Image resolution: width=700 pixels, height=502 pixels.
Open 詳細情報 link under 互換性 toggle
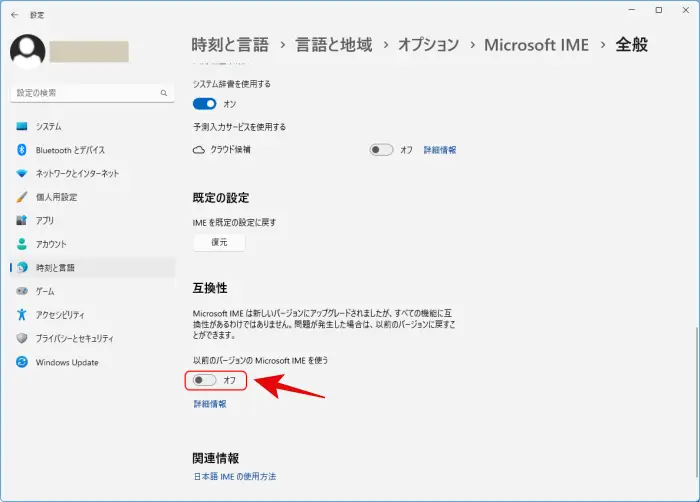click(210, 404)
